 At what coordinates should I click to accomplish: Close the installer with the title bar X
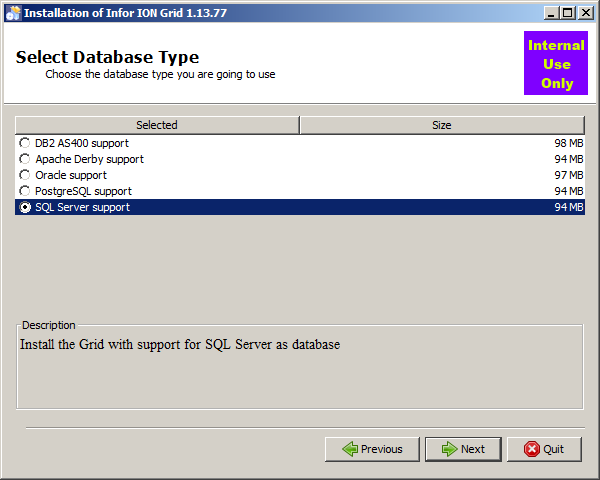click(584, 13)
